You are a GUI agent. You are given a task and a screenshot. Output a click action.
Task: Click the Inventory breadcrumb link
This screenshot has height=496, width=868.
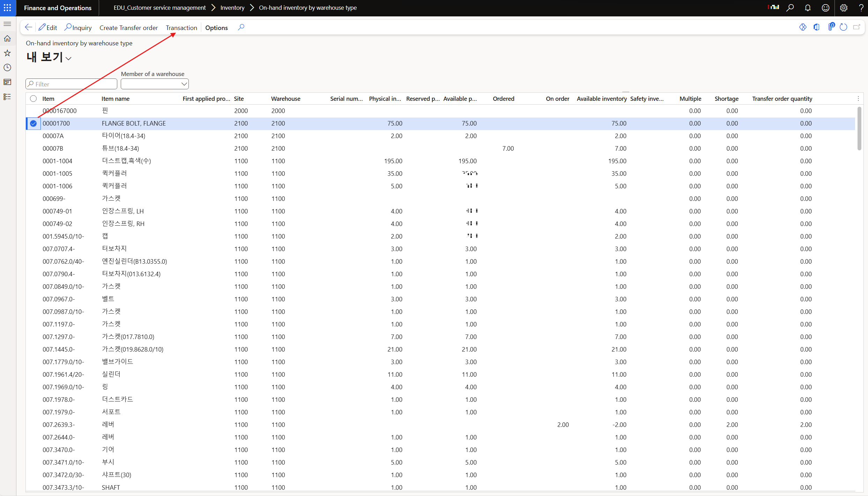[232, 8]
